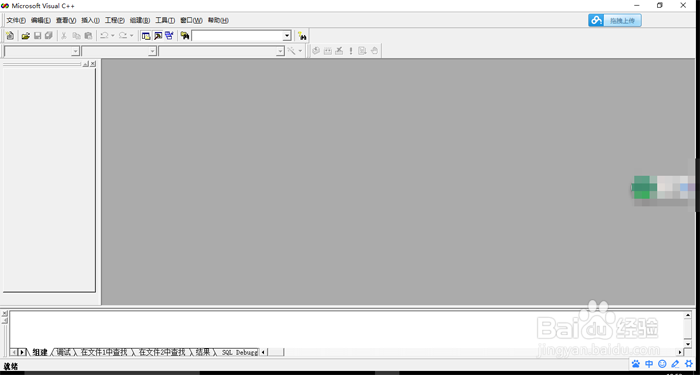The height and width of the screenshot is (375, 700).
Task: Click the Copy icon in toolbar
Action: [76, 36]
